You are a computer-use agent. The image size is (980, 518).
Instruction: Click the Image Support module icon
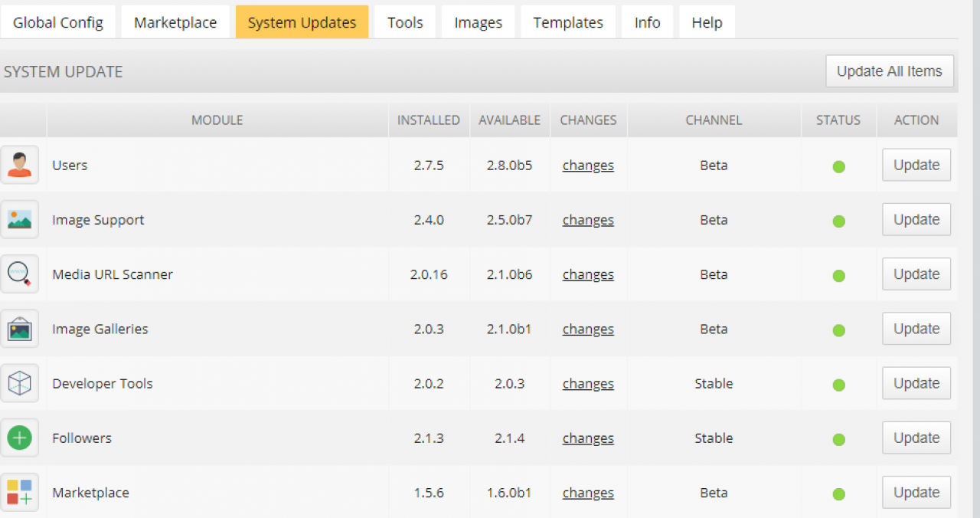[19, 220]
